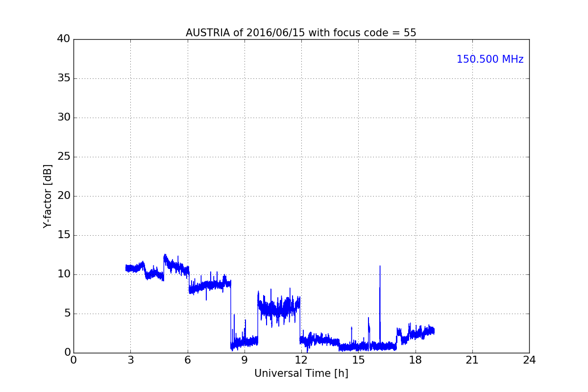
Task: Click the x-axis tick label '18'
Action: (x=416, y=360)
